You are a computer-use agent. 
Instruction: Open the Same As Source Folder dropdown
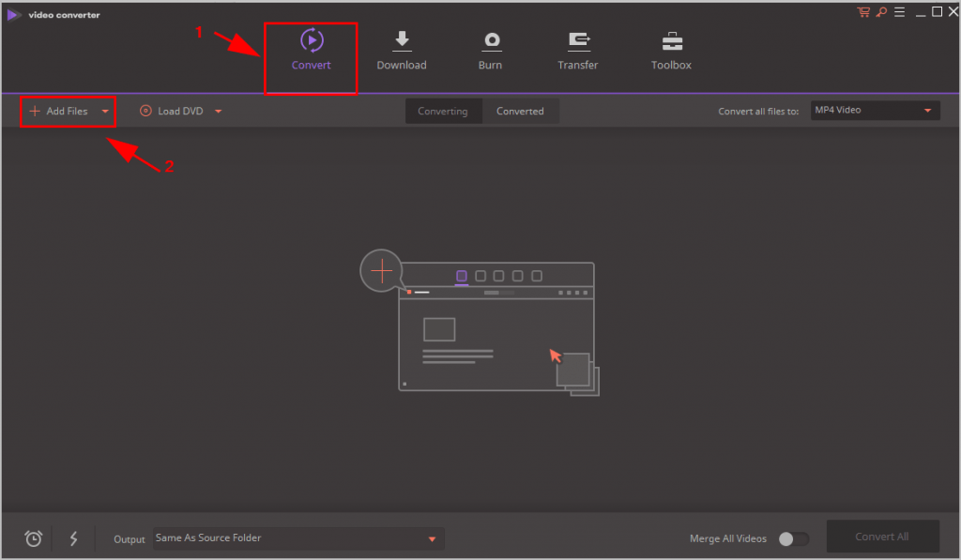[298, 537]
